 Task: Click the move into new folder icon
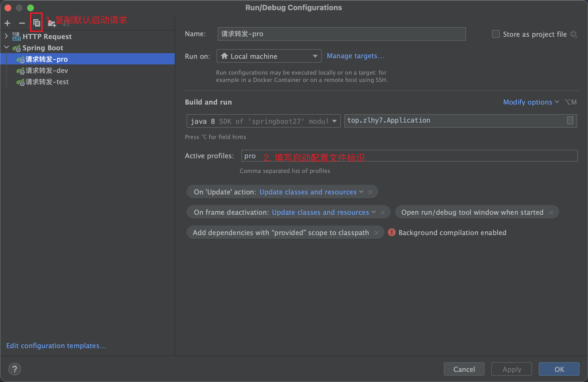[52, 23]
